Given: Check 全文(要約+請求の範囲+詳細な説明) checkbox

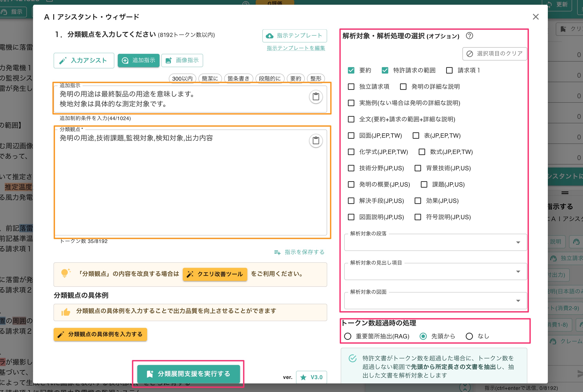Looking at the screenshot, I should 351,119.
